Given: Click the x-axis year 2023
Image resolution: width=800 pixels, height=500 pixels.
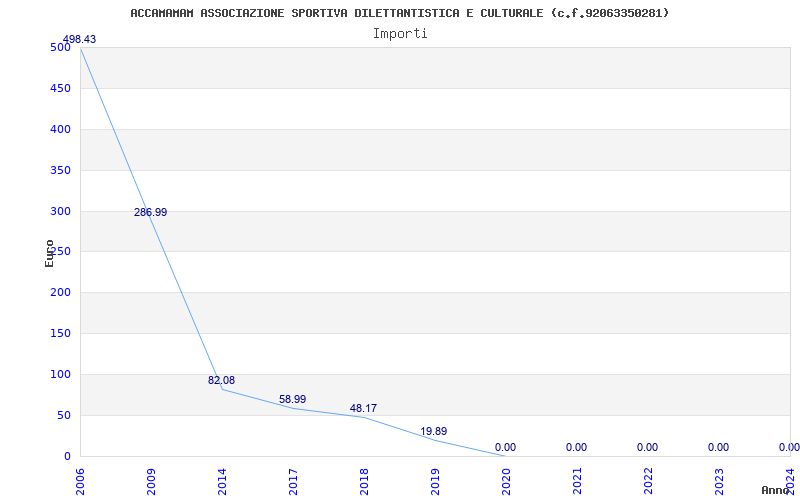Looking at the screenshot, I should (719, 481).
